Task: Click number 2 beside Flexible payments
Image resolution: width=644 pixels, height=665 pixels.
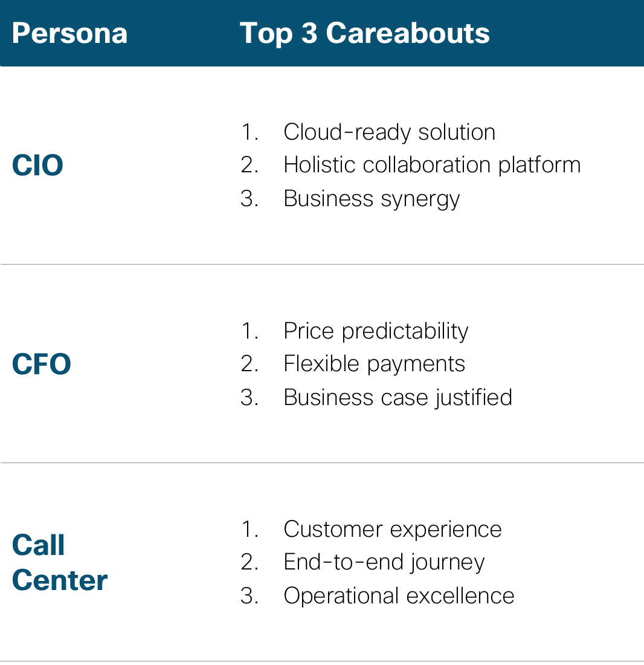Action: point(250,364)
